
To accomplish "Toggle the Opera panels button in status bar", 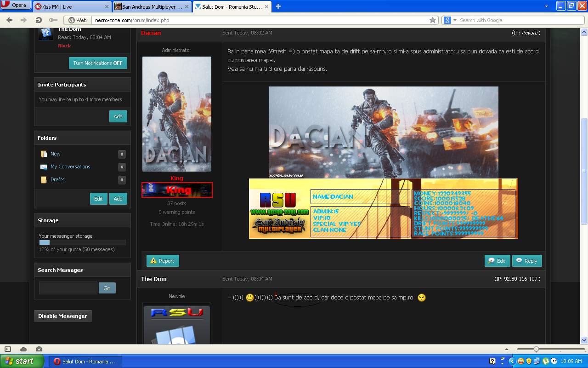I will pyautogui.click(x=8, y=349).
